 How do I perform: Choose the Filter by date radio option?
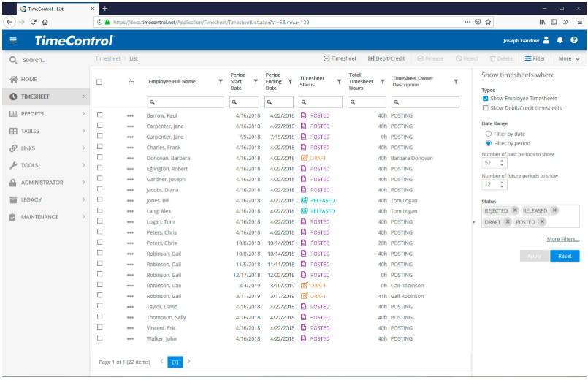488,134
